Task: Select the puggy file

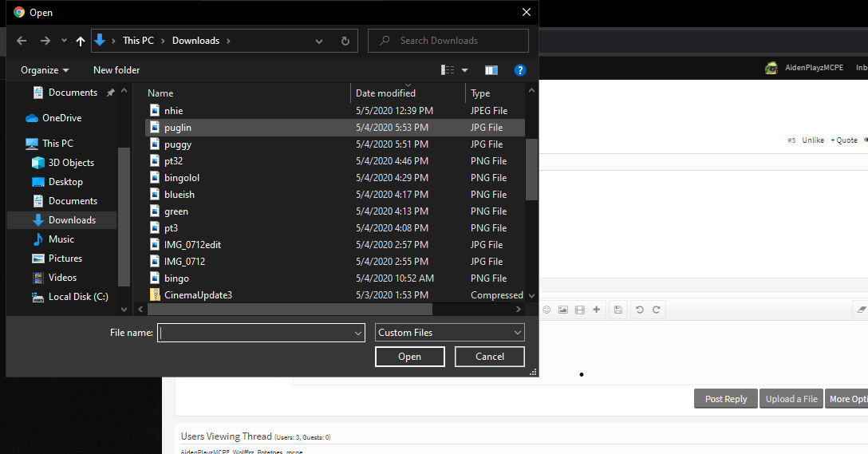Action: (335, 144)
